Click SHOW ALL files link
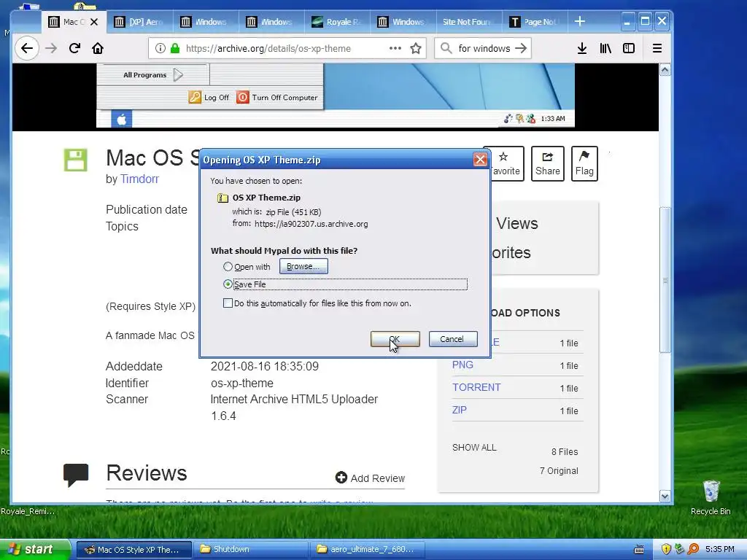The width and height of the screenshot is (747, 560). pyautogui.click(x=474, y=448)
